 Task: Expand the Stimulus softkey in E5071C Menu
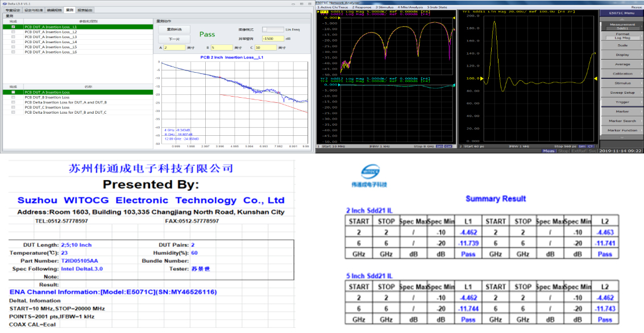(622, 83)
